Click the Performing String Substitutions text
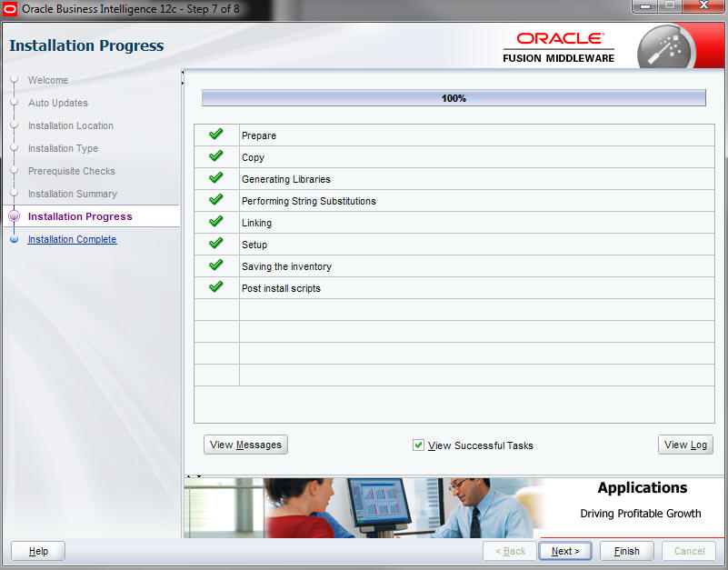 click(309, 201)
